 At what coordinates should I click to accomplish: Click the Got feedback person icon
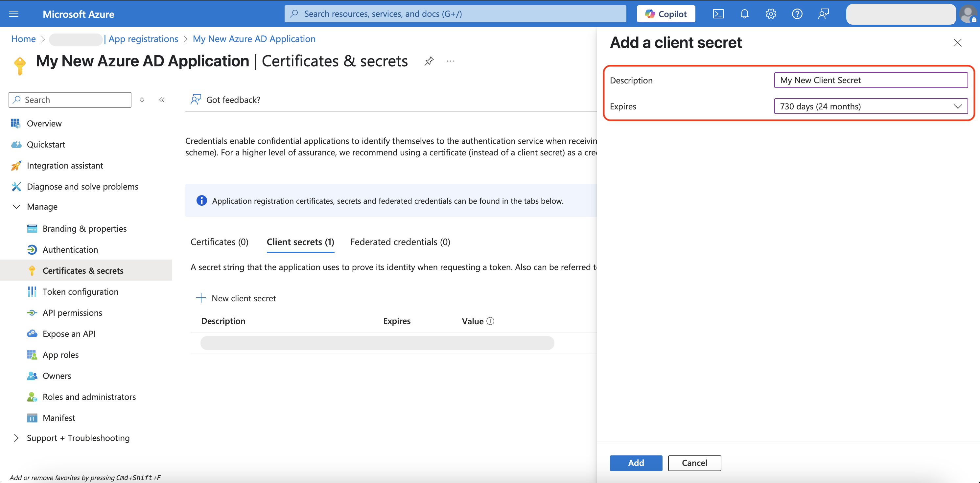pos(196,100)
